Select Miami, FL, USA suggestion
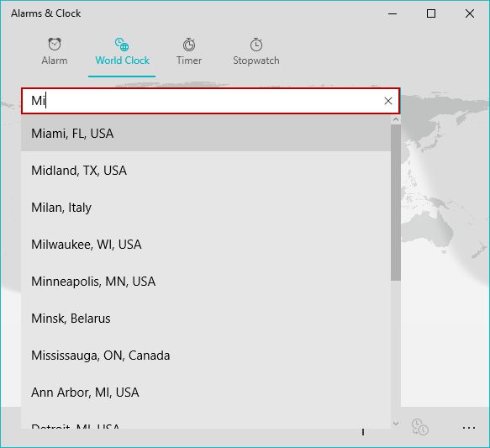The image size is (490, 448). pyautogui.click(x=206, y=134)
